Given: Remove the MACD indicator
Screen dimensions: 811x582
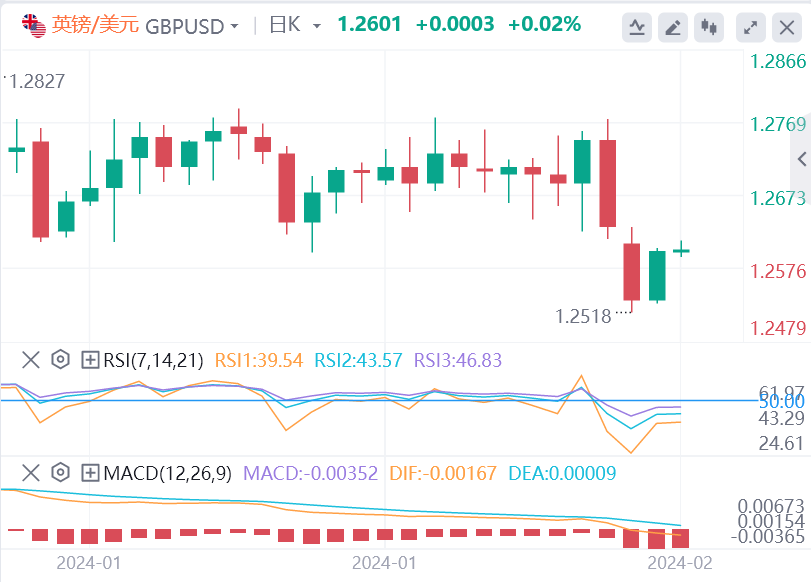Looking at the screenshot, I should (31, 472).
